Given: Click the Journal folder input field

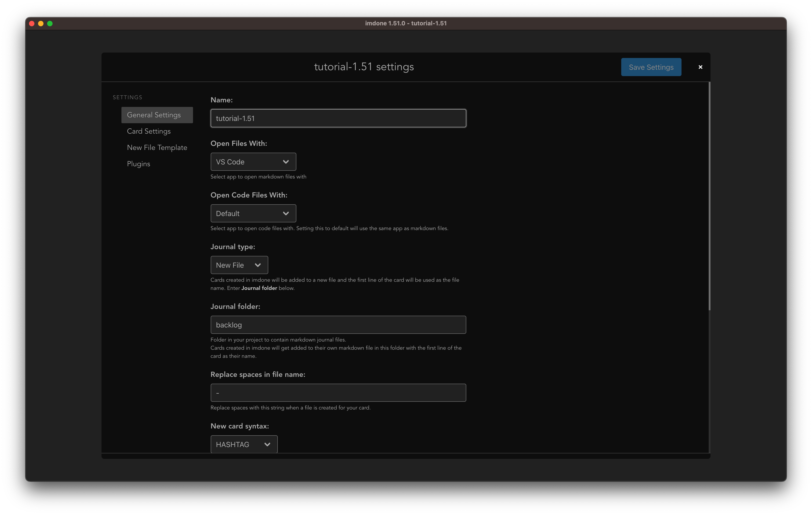Looking at the screenshot, I should point(338,325).
